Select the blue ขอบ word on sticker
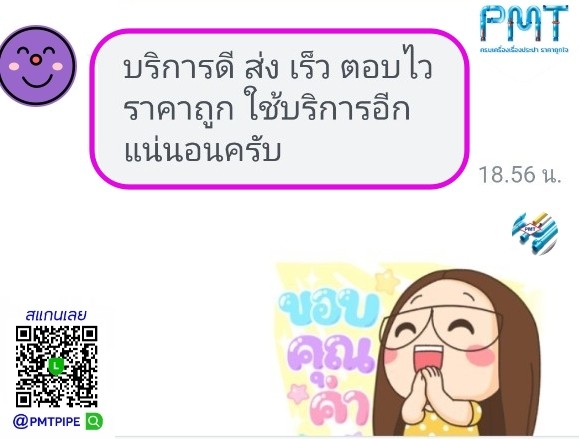 point(330,309)
